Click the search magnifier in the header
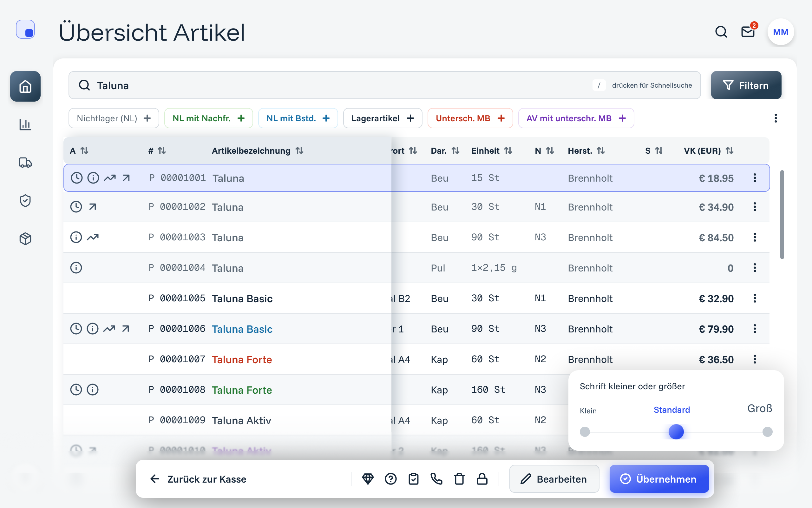The image size is (812, 508). pyautogui.click(x=721, y=32)
